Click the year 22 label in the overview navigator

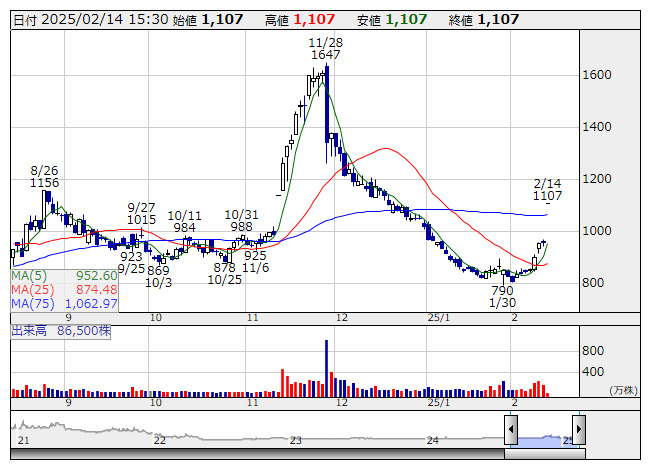(160, 440)
